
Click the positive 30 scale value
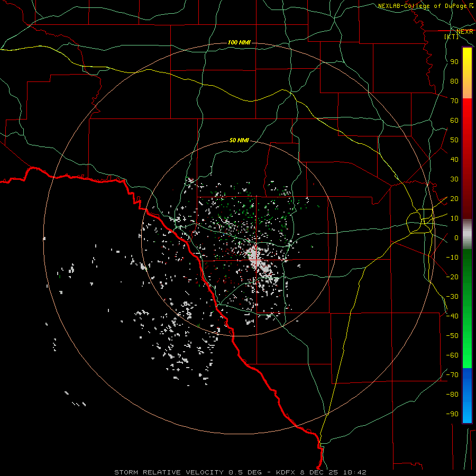point(454,179)
